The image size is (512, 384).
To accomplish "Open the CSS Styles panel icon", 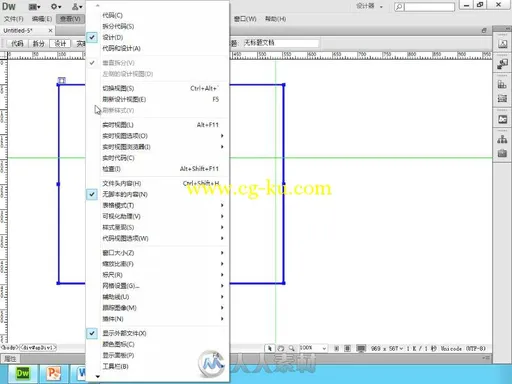I will [x=502, y=85].
